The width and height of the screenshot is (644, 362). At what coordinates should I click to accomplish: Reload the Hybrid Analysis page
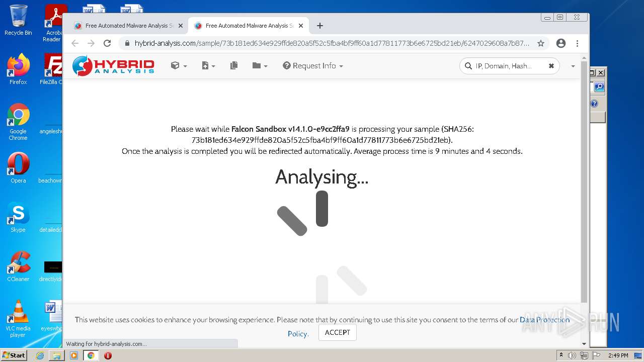(x=107, y=43)
